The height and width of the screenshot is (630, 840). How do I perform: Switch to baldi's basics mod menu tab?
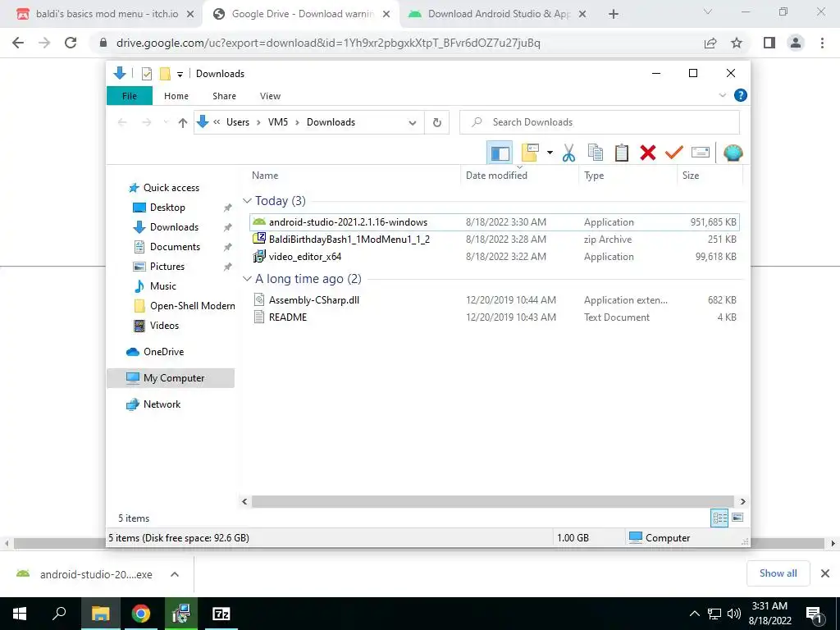[x=107, y=14]
